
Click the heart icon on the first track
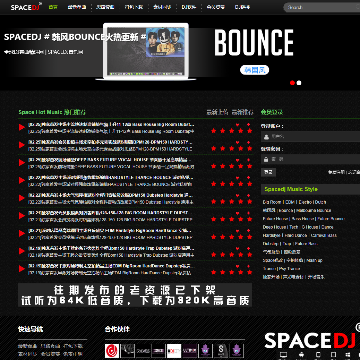tap(238, 125)
